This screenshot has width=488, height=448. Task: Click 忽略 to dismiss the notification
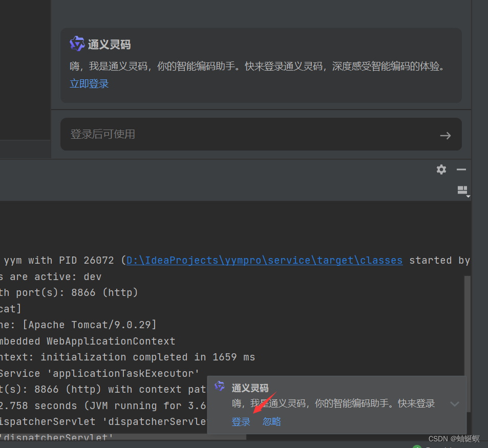click(x=272, y=421)
